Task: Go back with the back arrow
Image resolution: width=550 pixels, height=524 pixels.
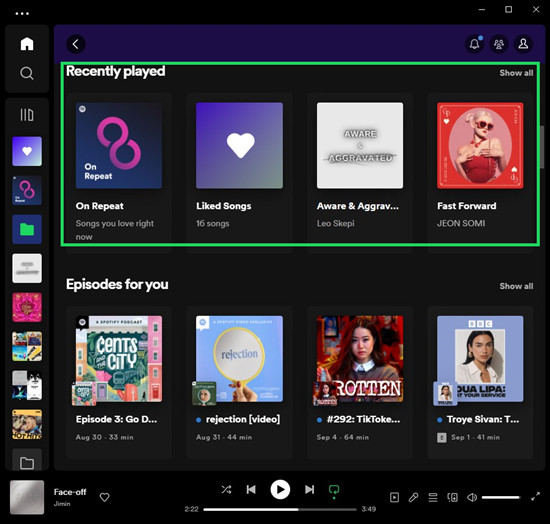Action: pos(75,44)
